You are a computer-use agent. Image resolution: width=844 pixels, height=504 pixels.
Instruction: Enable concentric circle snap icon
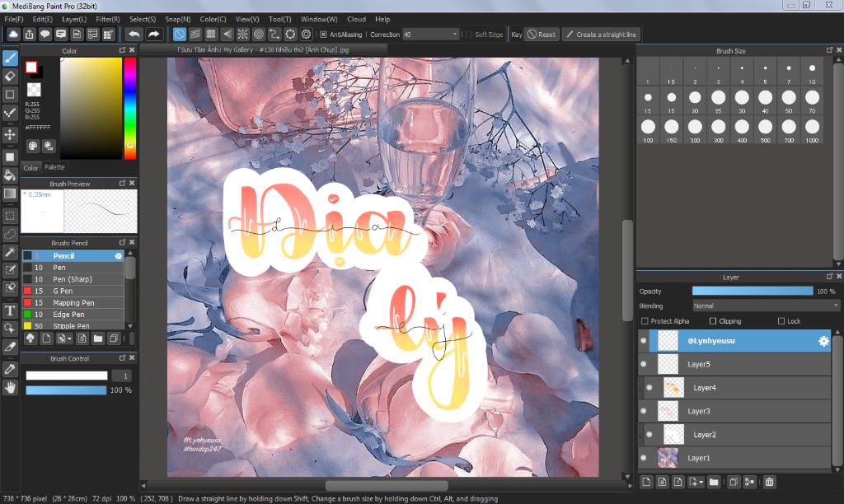tap(259, 35)
